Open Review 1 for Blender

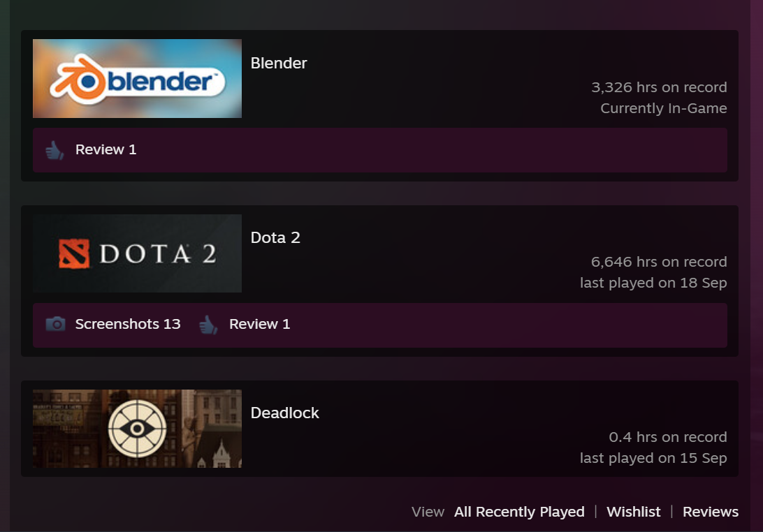pyautogui.click(x=106, y=149)
